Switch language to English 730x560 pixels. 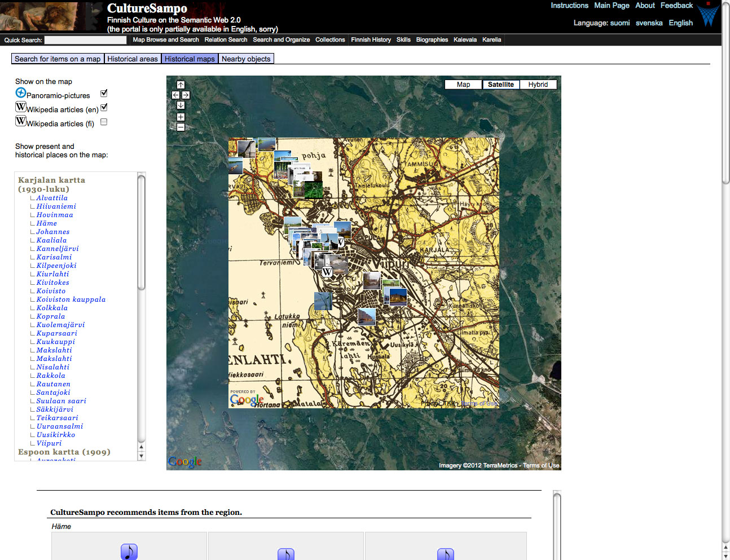point(680,23)
